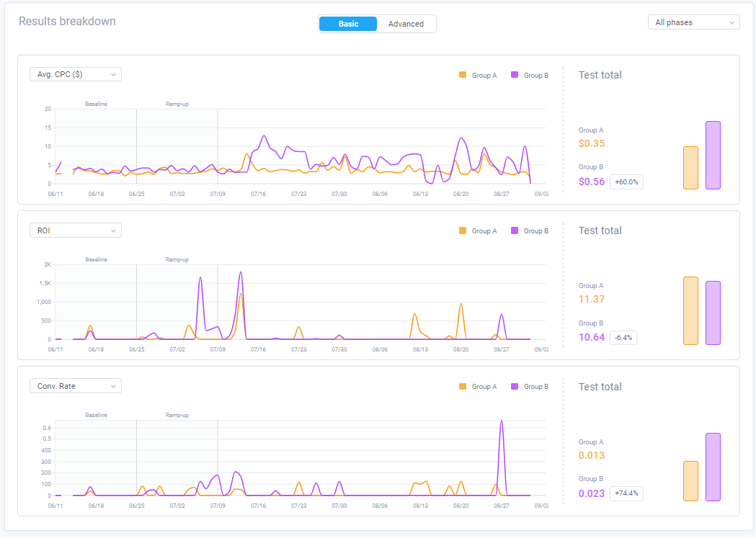Click Group A $0.35 value
The width and height of the screenshot is (756, 538).
coord(592,143)
